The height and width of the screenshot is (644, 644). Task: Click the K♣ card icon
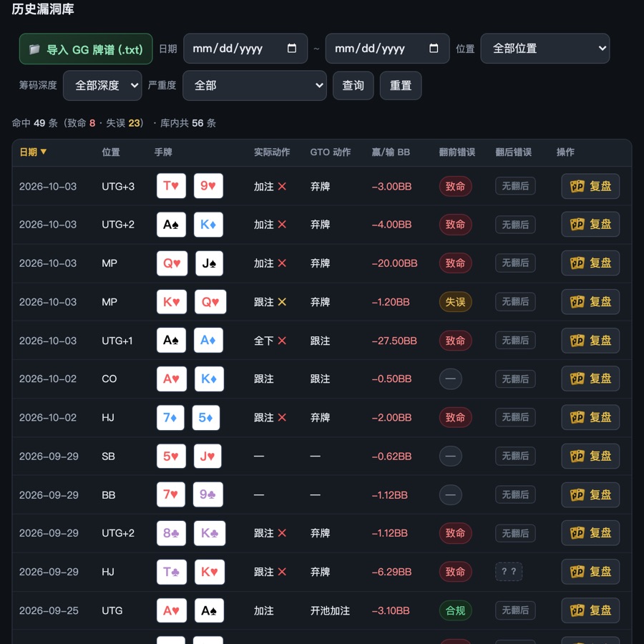[x=210, y=533]
